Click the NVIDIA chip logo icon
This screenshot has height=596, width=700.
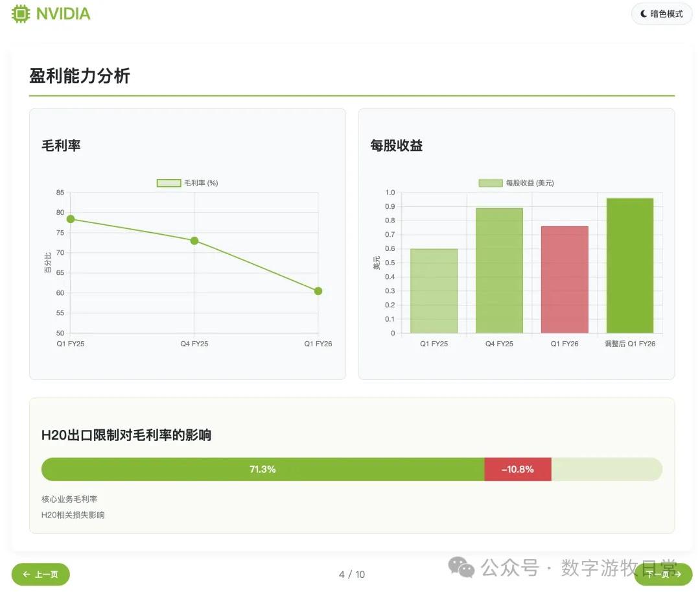pyautogui.click(x=21, y=14)
